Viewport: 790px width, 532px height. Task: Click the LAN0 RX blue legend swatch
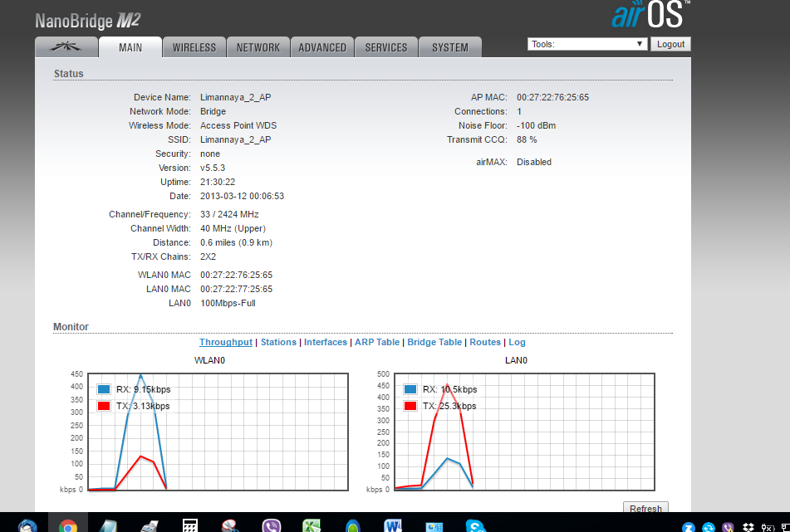(410, 389)
